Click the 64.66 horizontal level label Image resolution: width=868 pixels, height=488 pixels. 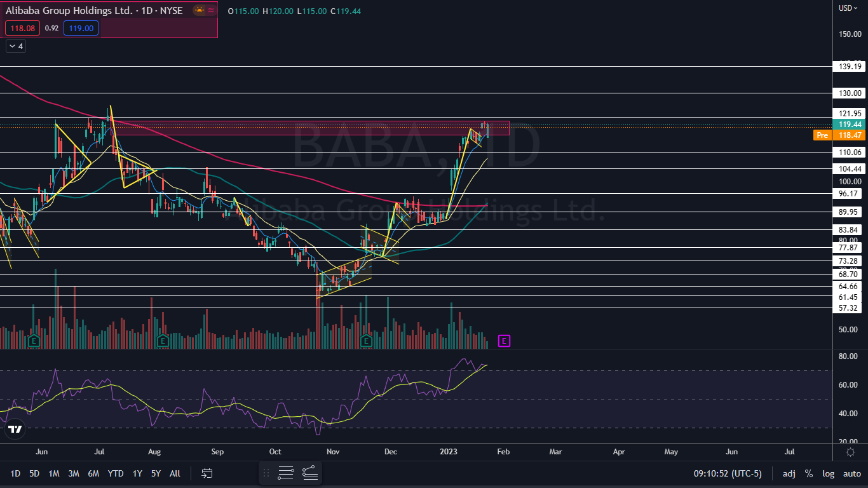click(x=849, y=287)
